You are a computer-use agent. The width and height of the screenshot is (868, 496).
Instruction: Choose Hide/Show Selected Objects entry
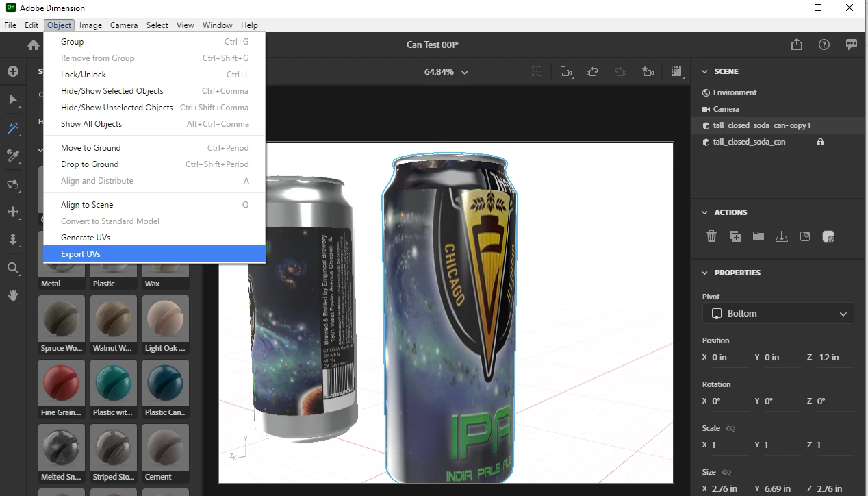click(154, 91)
